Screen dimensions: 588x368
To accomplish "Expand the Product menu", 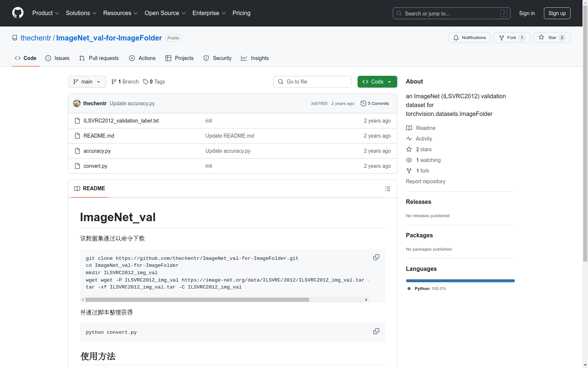I will point(46,13).
